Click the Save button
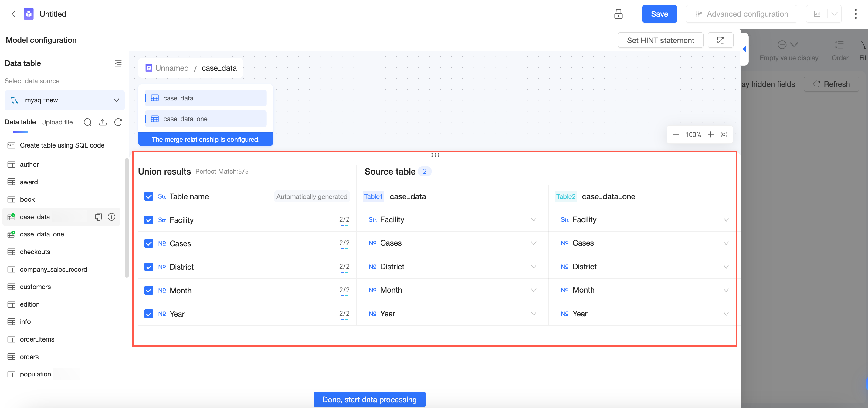 [659, 14]
